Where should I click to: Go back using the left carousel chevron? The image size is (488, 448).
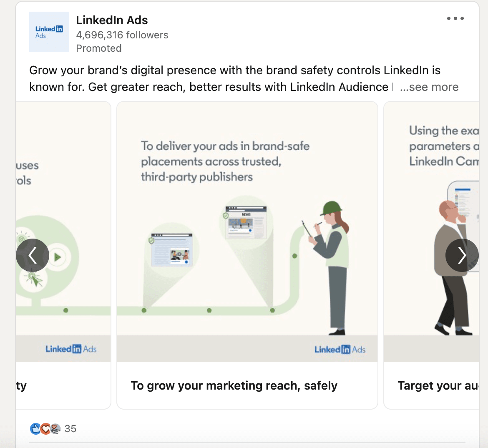pos(33,255)
